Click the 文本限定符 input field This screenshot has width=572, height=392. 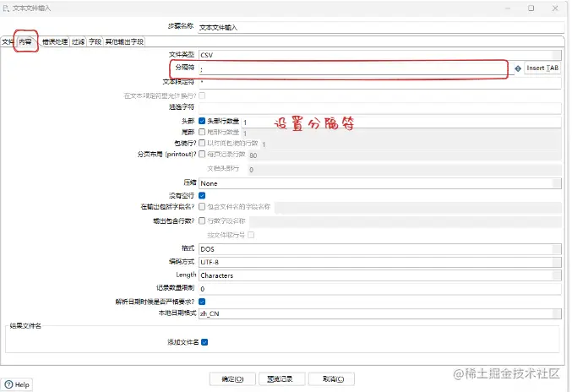[379, 83]
